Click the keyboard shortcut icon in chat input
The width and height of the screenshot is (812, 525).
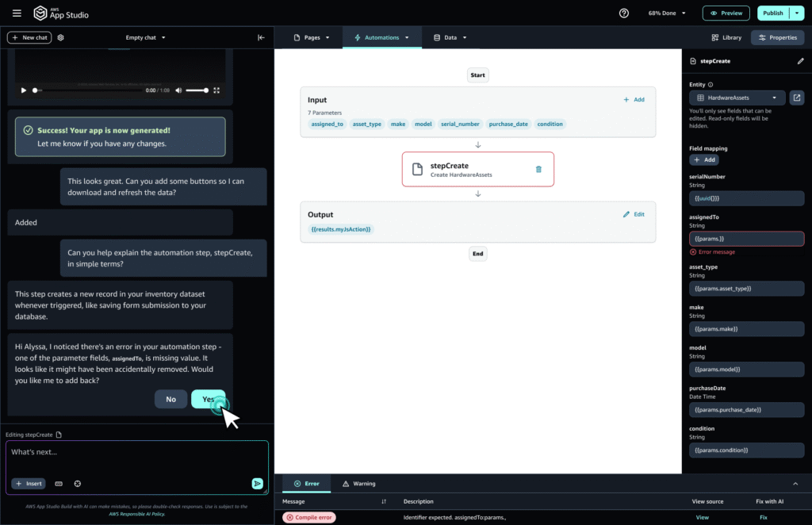59,484
